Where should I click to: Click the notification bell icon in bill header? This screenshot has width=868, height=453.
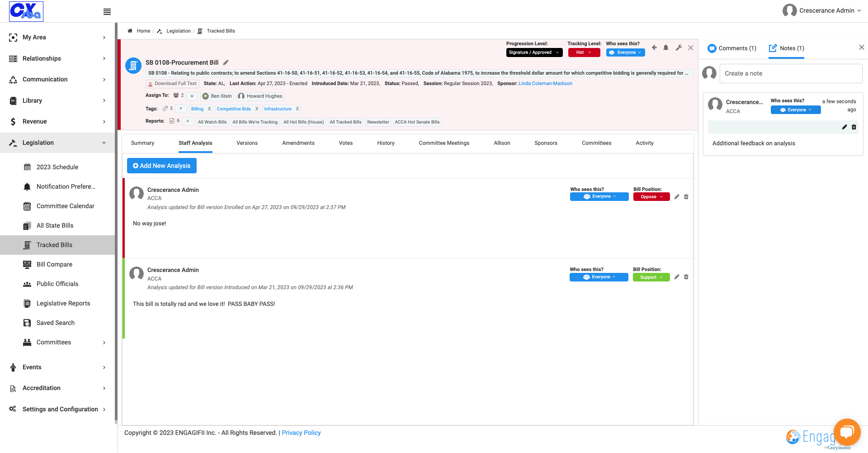666,48
